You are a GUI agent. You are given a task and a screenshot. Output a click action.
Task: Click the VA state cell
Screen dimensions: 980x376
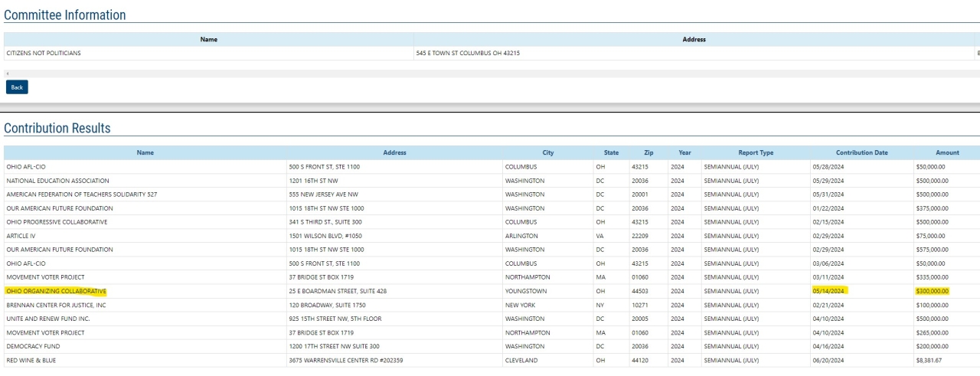click(x=599, y=236)
